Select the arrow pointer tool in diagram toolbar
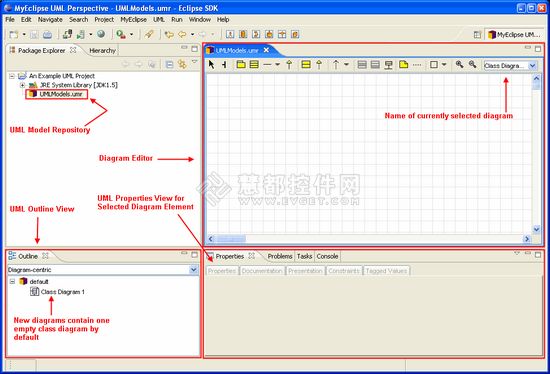The height and width of the screenshot is (374, 550). pos(211,65)
